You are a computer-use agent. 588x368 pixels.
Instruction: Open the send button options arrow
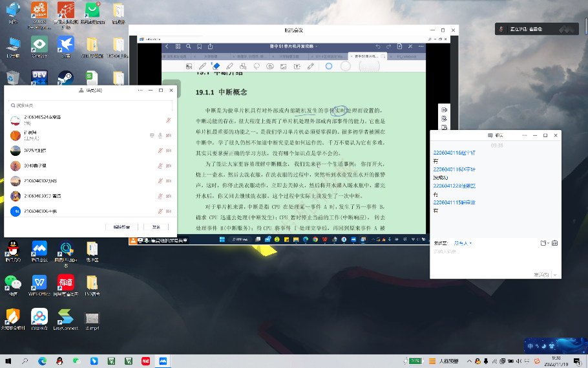coord(554,275)
